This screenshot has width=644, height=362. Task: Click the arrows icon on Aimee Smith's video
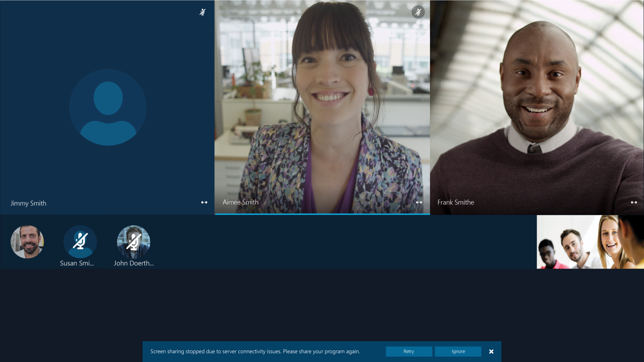coord(419,202)
